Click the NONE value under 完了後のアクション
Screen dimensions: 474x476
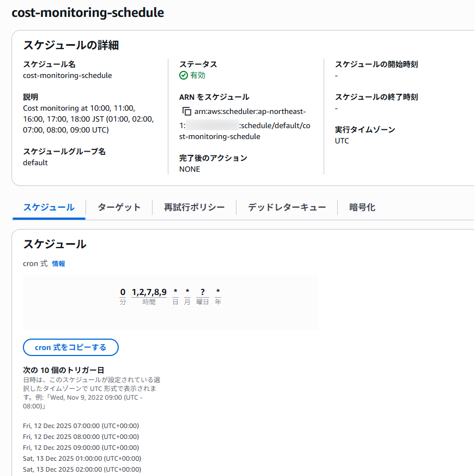(190, 169)
